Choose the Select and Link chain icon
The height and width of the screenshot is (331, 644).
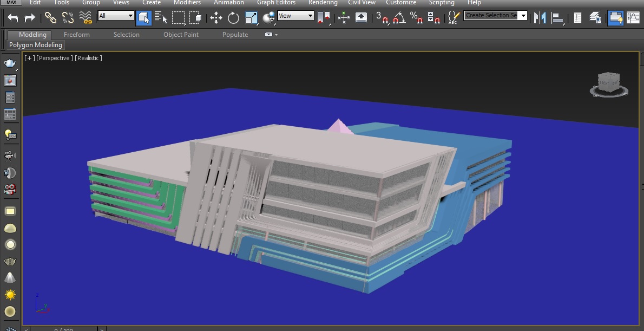point(50,18)
